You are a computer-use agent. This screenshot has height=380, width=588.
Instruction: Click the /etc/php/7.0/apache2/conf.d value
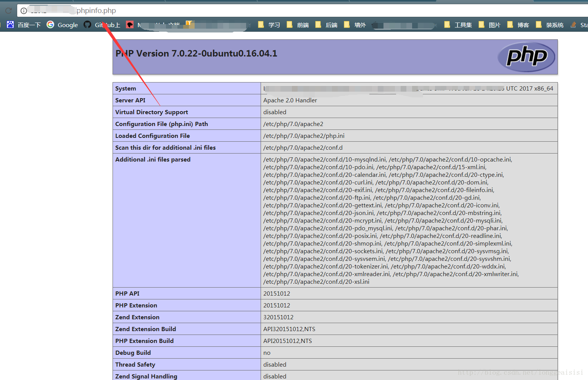tap(303, 147)
